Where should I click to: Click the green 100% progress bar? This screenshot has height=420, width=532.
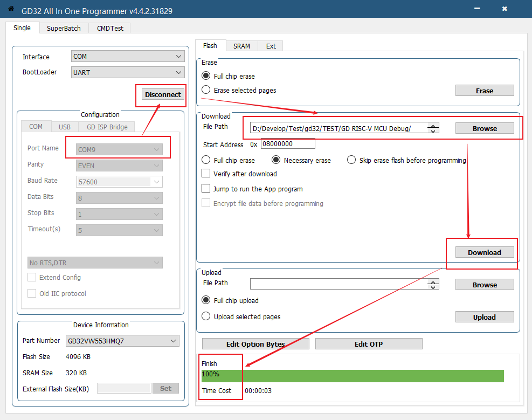(353, 376)
